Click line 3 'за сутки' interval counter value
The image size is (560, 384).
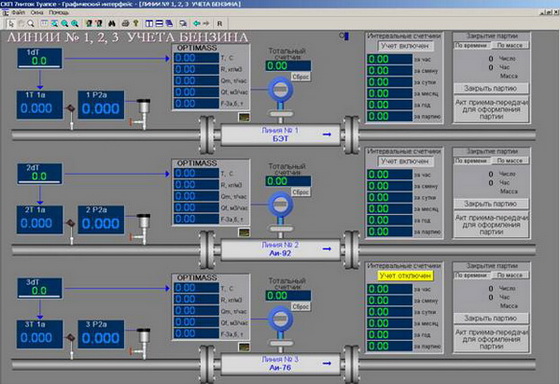tap(390, 312)
